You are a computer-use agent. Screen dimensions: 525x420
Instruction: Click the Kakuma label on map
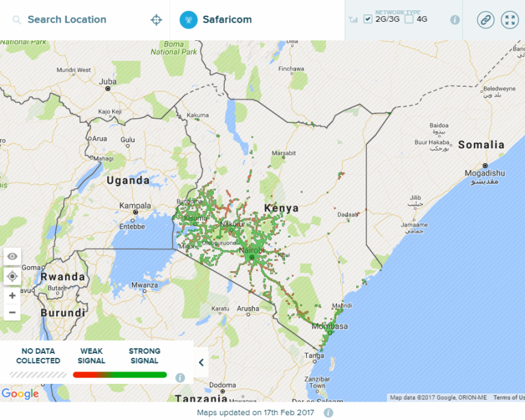pos(198,115)
